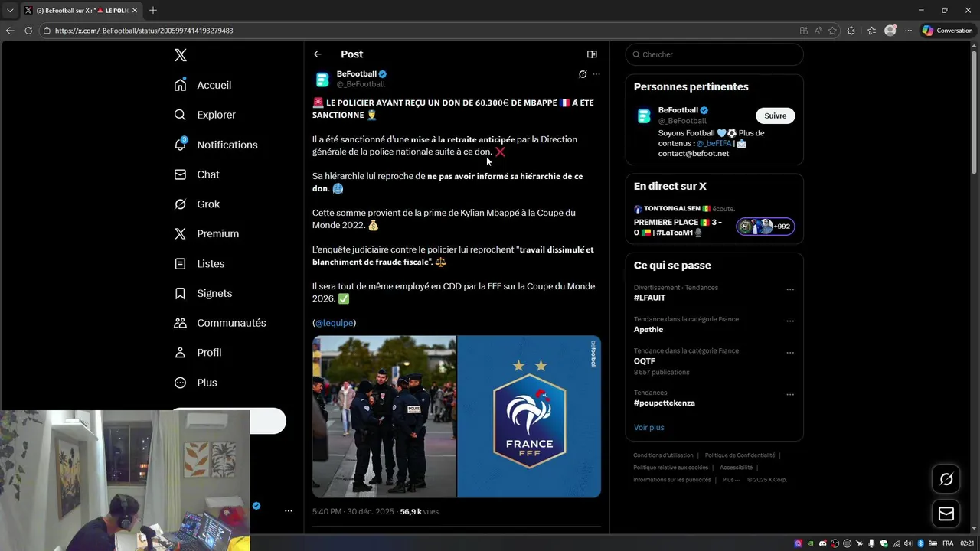The height and width of the screenshot is (551, 980).
Task: Open the @lequipe mention link
Action: coord(334,323)
